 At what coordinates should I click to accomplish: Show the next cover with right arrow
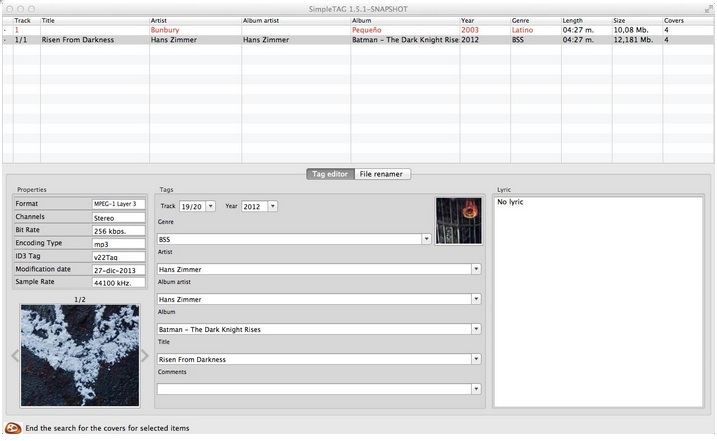(145, 355)
